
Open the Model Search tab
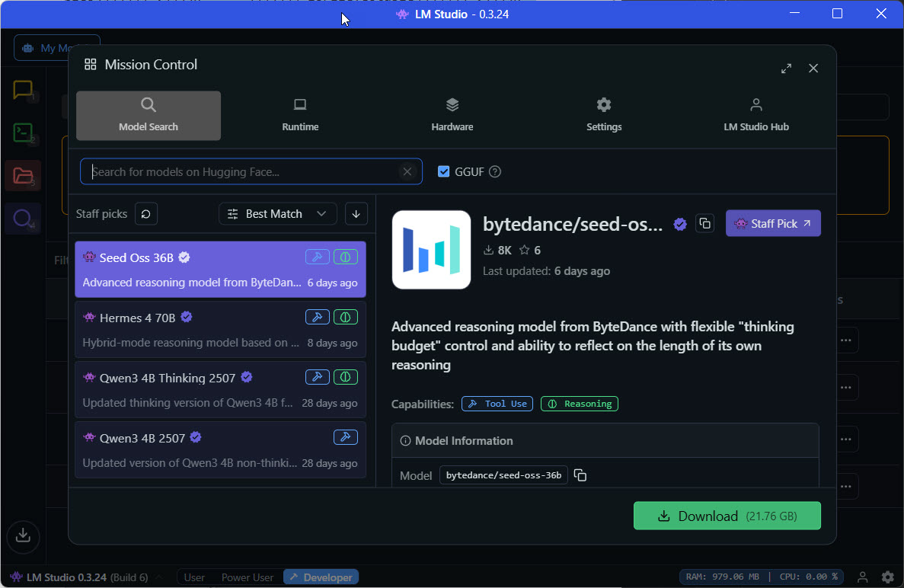[x=149, y=115]
